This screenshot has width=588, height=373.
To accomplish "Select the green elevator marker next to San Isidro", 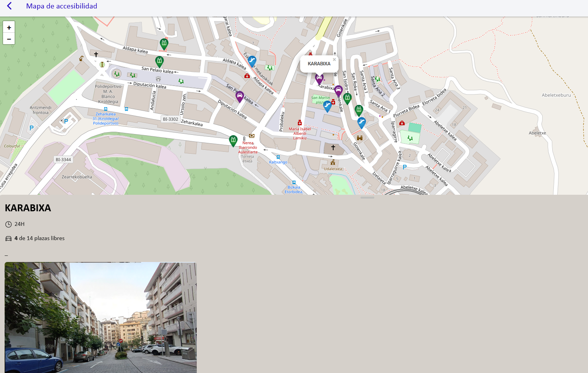I will [x=347, y=98].
